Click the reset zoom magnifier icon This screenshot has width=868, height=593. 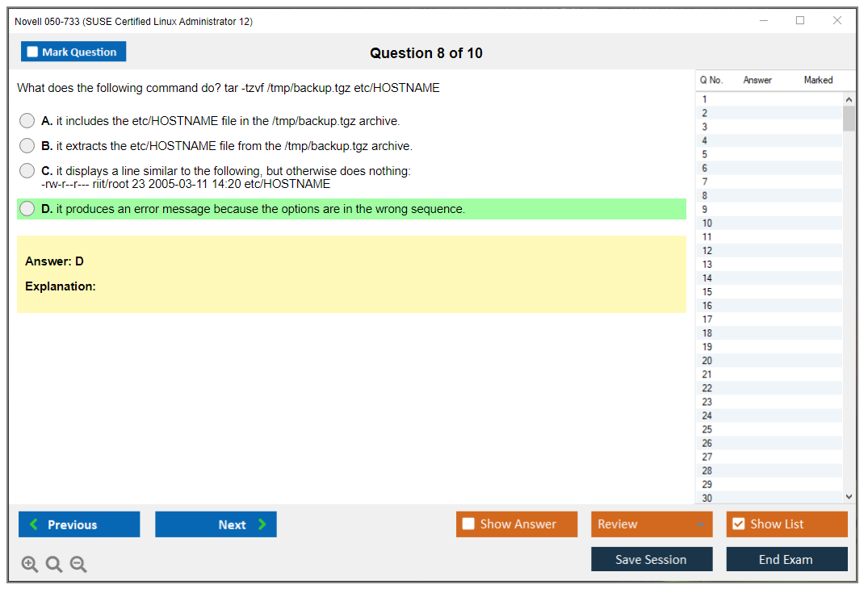(x=54, y=565)
